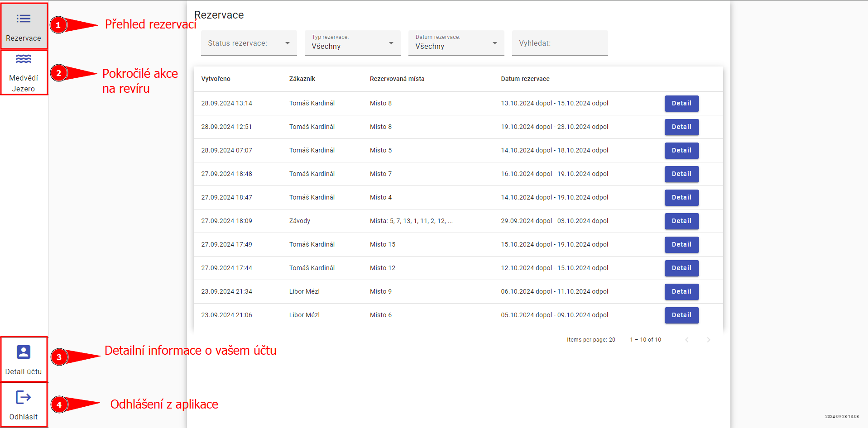Open Detail for reservation created 28.09.2024 13:14
This screenshot has height=428, width=868.
681,104
